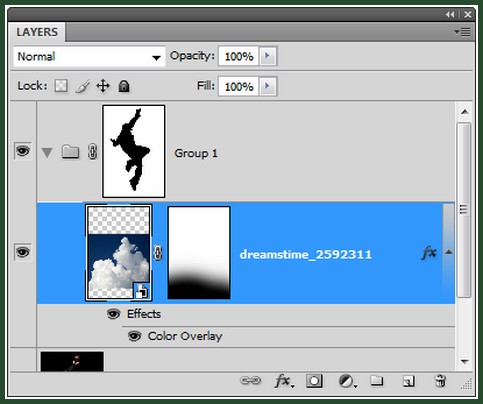Screen dimensions: 483x404
Task: Create new fill or adjustment layer
Action: (347, 381)
